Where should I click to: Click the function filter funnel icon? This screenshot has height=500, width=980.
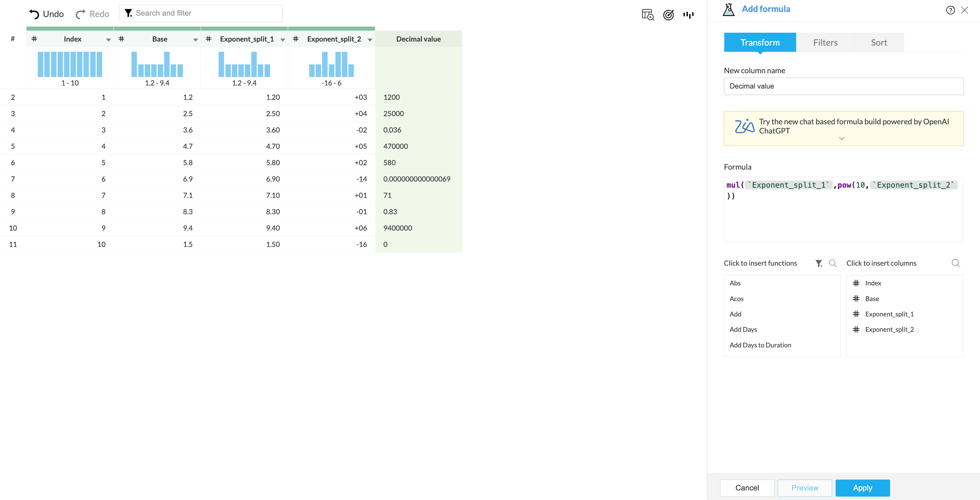[819, 263]
